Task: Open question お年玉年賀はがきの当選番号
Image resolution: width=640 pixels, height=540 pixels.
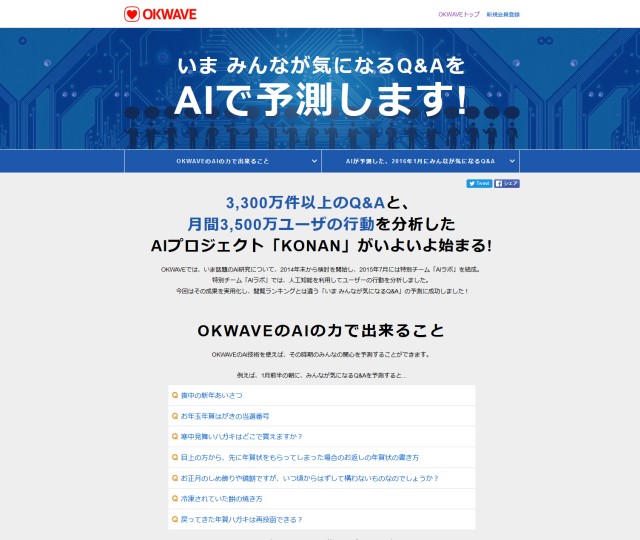Action: tap(225, 416)
